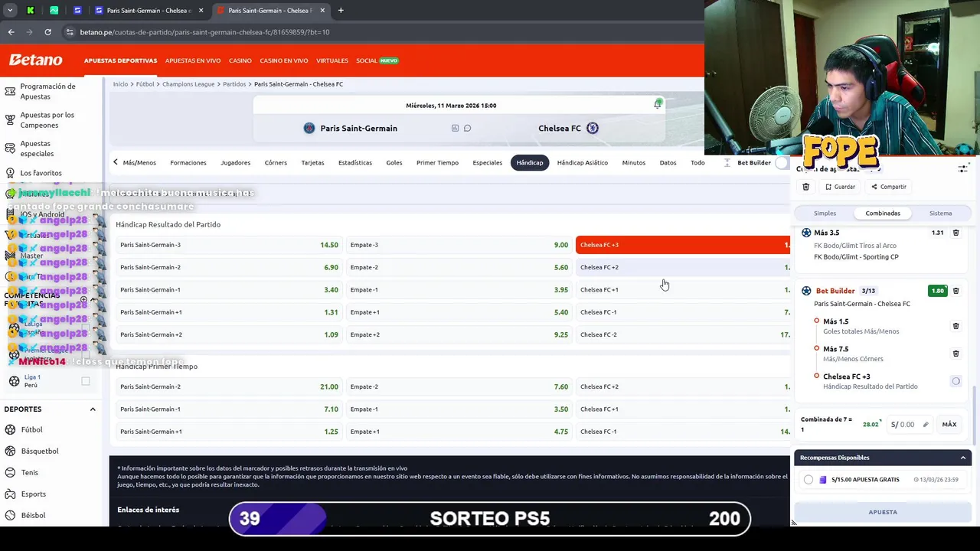Switch to the pinned Kick tab
The width and height of the screenshot is (980, 551).
(30, 11)
